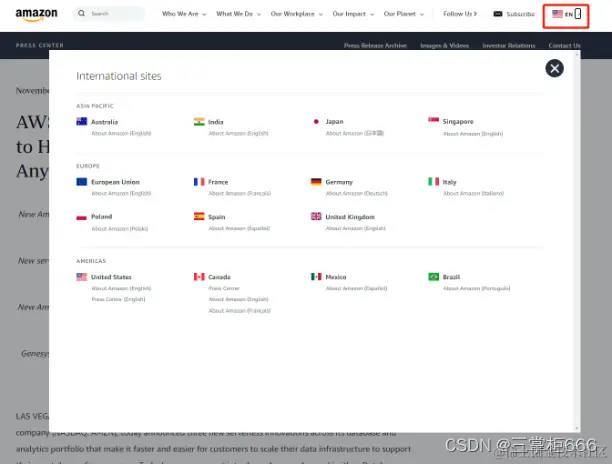The width and height of the screenshot is (612, 464).
Task: Click the United Kingdom flag icon
Action: pyautogui.click(x=316, y=216)
